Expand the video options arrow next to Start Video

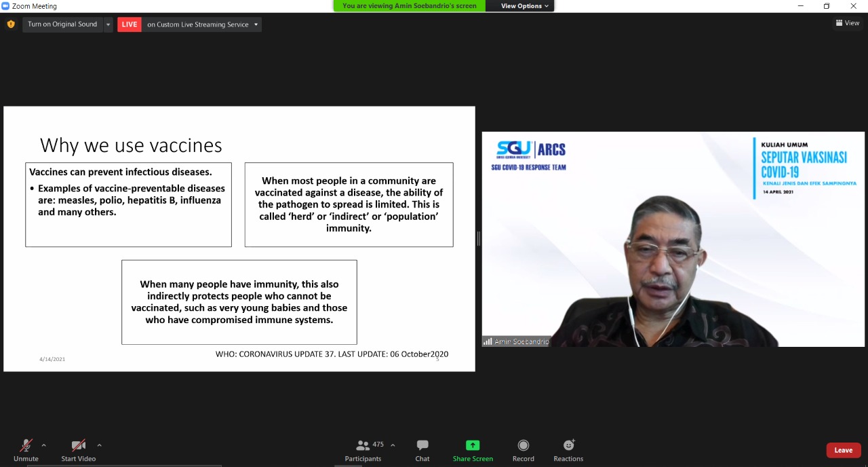99,445
